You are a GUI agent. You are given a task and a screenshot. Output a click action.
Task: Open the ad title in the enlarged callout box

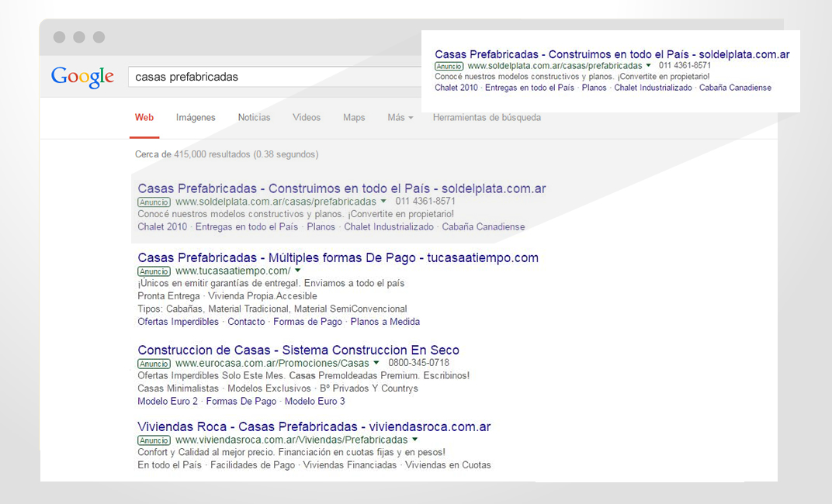click(612, 54)
